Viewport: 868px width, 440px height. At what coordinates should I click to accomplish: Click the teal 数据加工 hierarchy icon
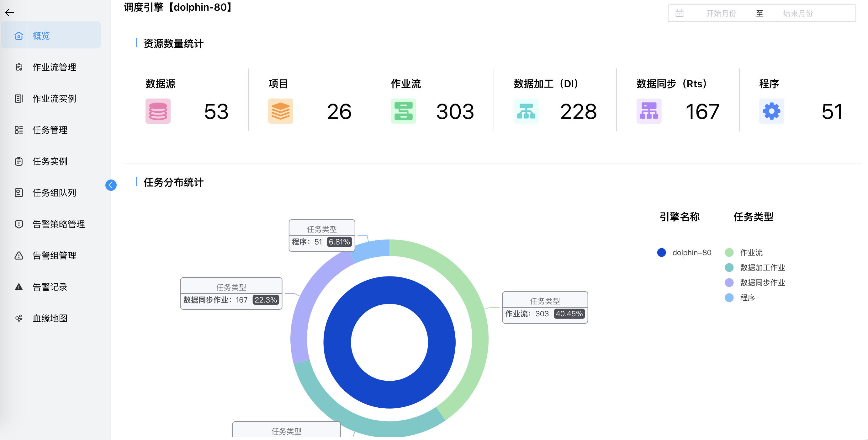[x=526, y=111]
